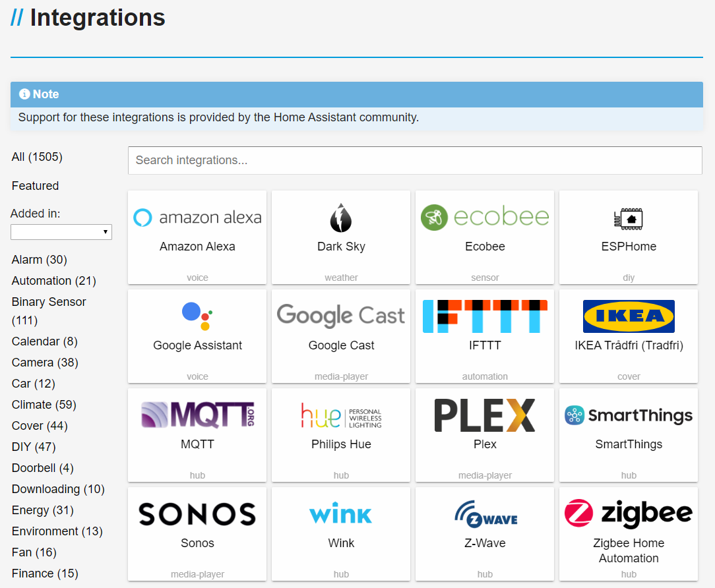715x588 pixels.
Task: Select the Z-Wave logo
Action: tap(485, 515)
